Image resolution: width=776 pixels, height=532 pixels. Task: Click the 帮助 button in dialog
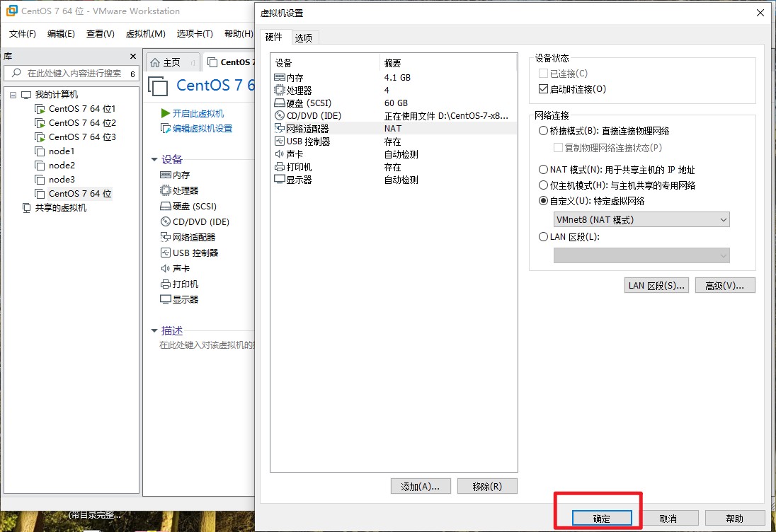click(x=734, y=518)
